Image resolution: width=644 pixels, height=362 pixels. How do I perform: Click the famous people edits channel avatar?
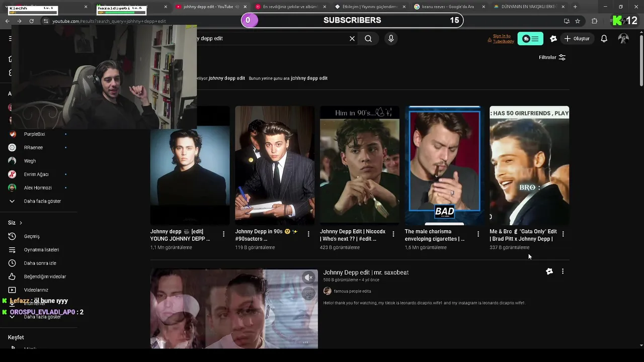click(327, 291)
